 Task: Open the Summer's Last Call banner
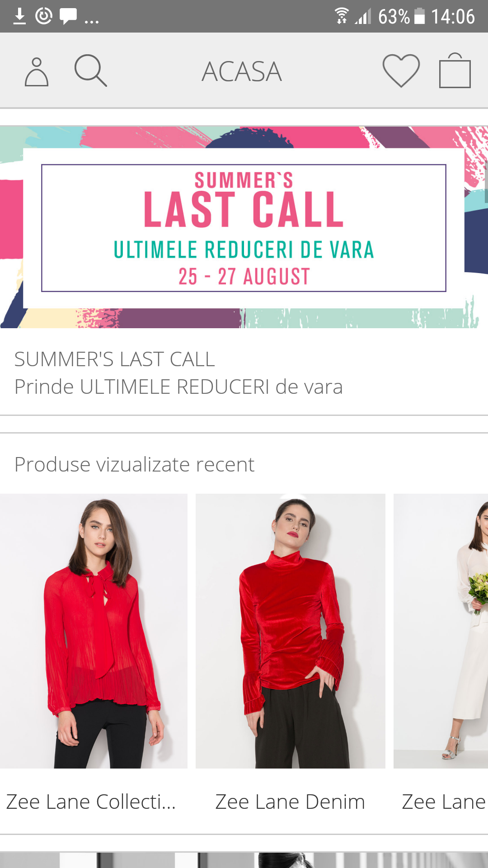pyautogui.click(x=244, y=227)
